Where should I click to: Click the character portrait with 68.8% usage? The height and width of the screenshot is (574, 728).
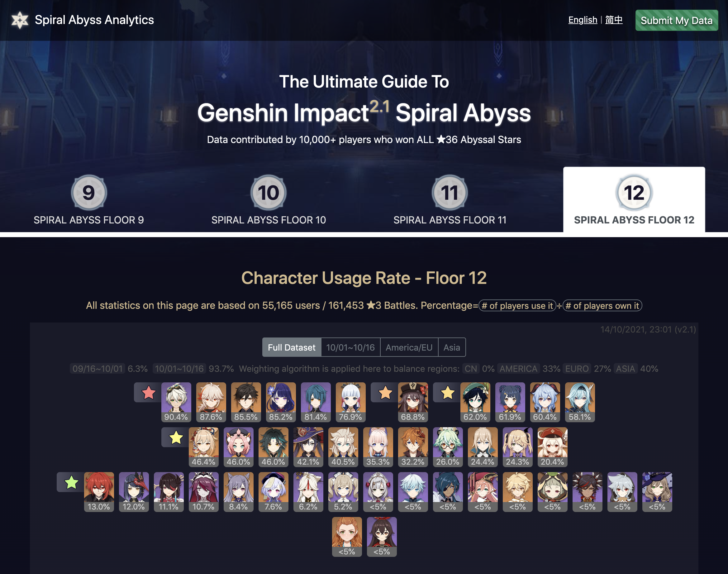point(413,402)
